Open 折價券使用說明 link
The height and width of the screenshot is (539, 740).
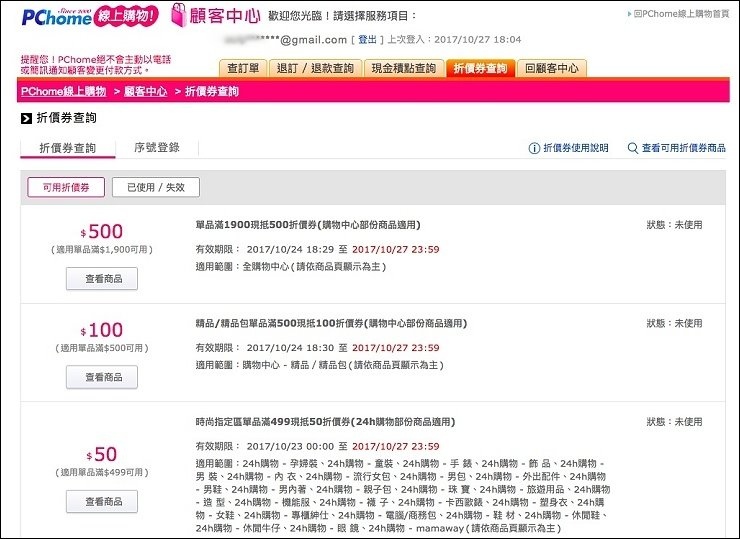tap(576, 148)
